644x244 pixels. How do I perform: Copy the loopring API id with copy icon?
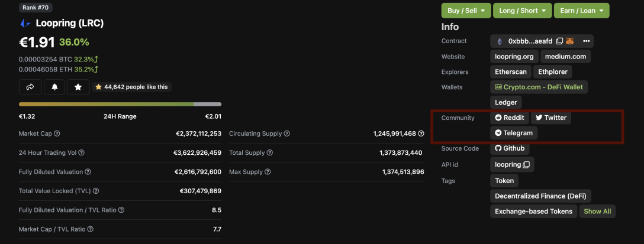526,164
